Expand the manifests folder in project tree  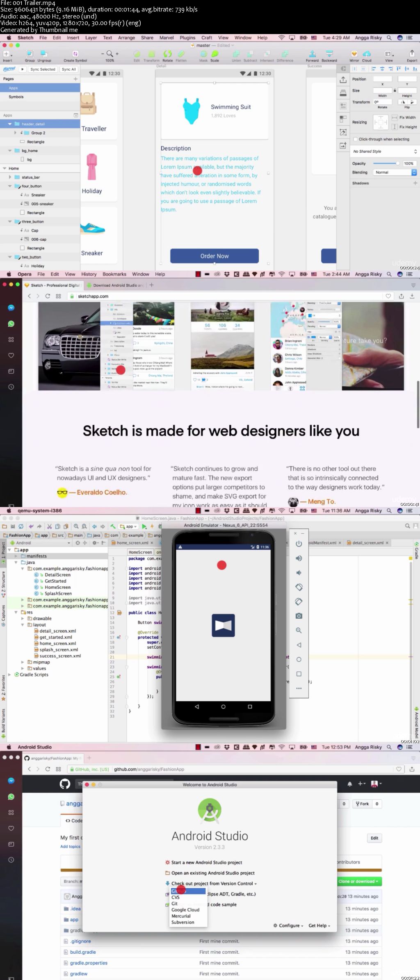point(16,556)
